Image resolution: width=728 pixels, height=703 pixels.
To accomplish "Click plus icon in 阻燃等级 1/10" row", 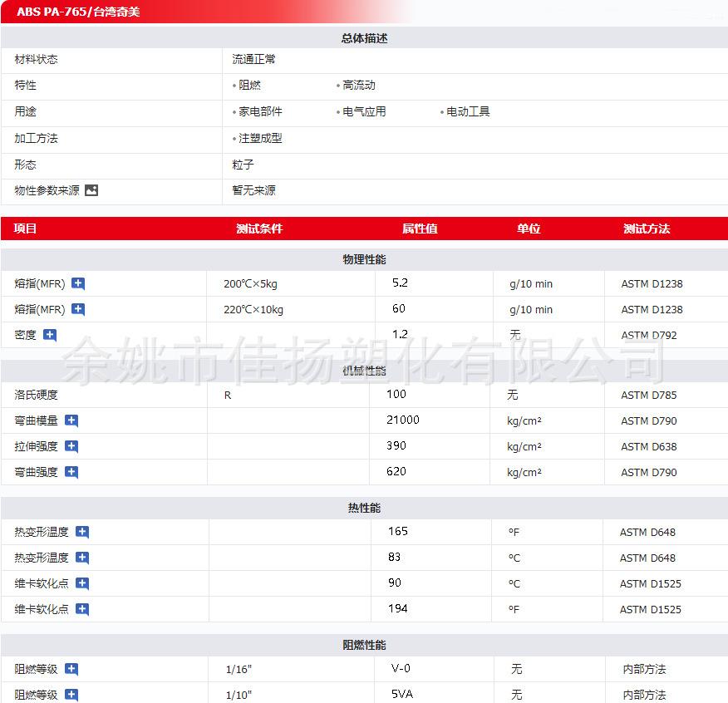I will point(71,696).
